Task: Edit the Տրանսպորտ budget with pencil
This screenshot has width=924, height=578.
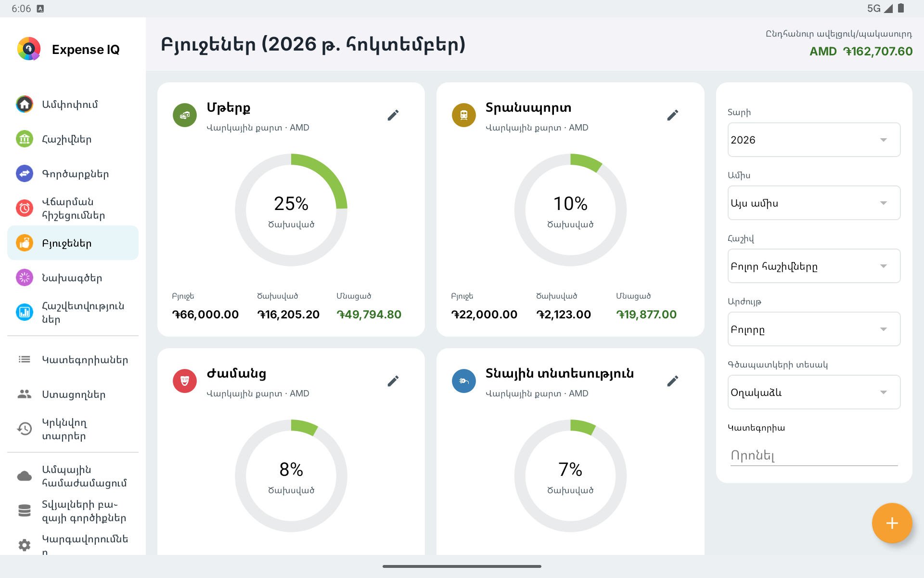Action: pos(673,115)
